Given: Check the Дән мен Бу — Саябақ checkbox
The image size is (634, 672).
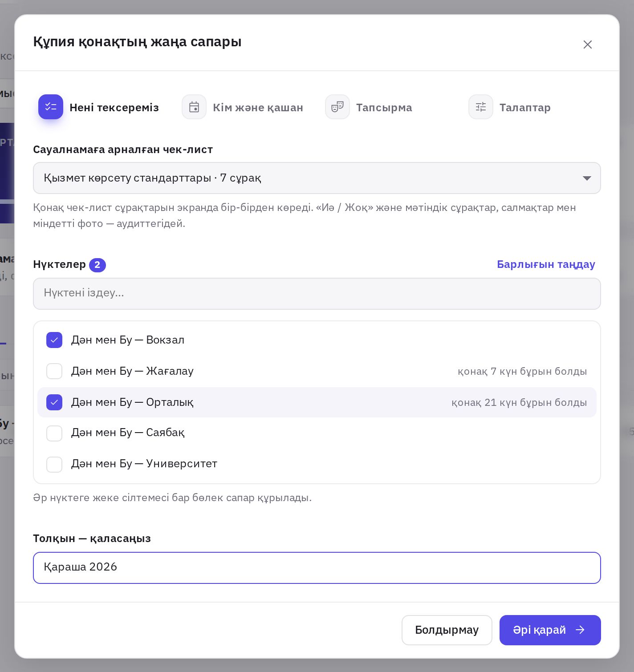Looking at the screenshot, I should click(54, 433).
